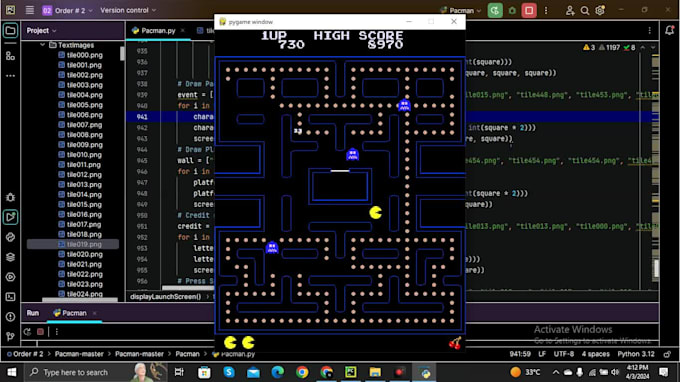Click the line and column 941:59 indicator
The height and width of the screenshot is (382, 680).
point(520,354)
